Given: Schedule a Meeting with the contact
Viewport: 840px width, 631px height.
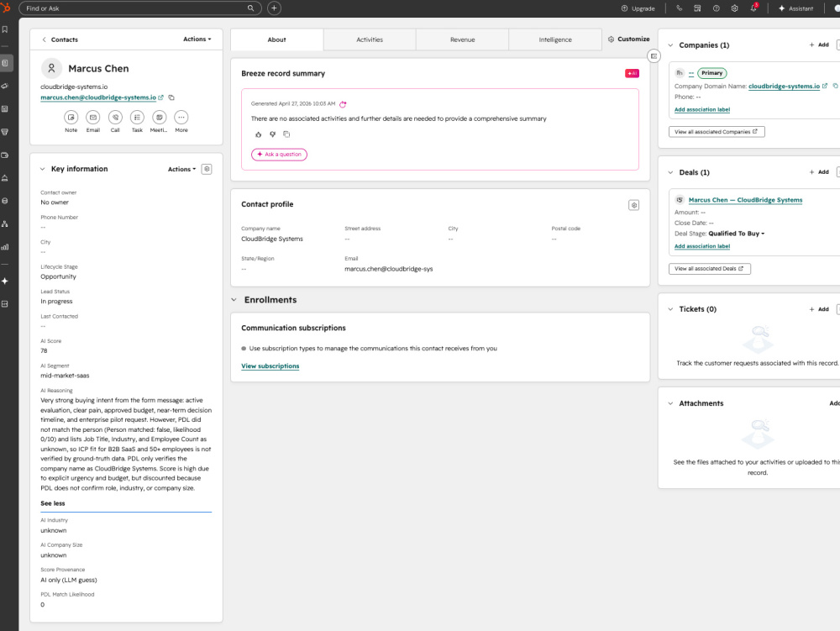Looking at the screenshot, I should point(159,118).
